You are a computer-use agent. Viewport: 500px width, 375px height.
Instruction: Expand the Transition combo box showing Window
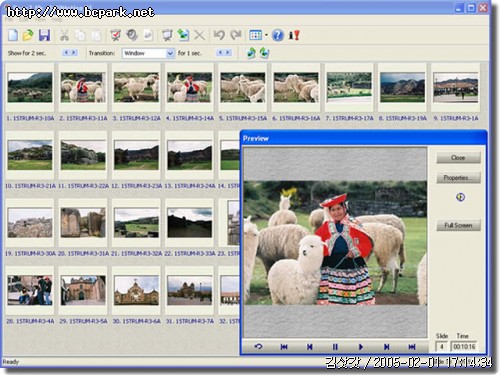(x=170, y=53)
